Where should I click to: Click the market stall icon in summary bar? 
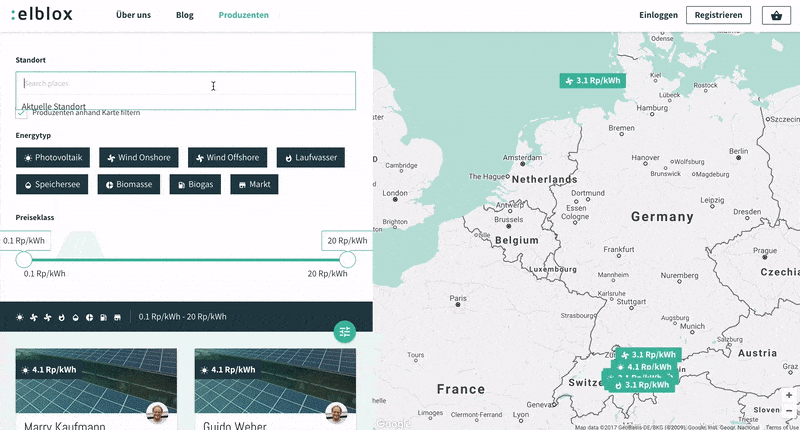[117, 317]
